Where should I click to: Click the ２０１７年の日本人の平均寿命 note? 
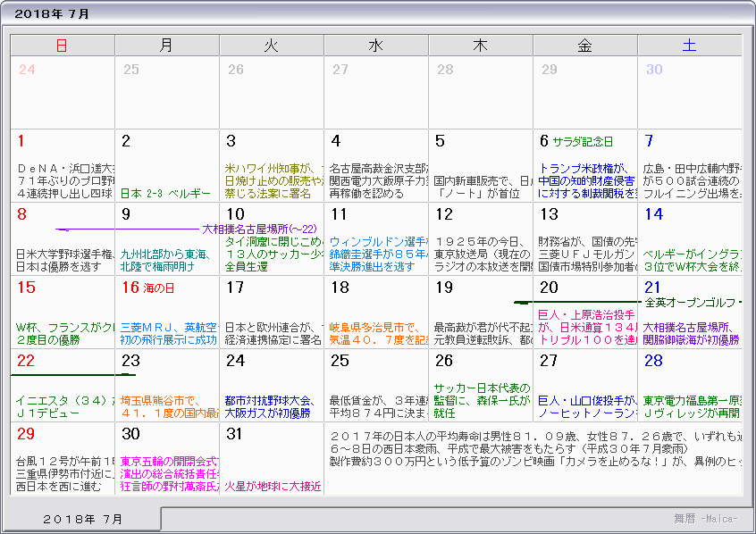point(535,437)
